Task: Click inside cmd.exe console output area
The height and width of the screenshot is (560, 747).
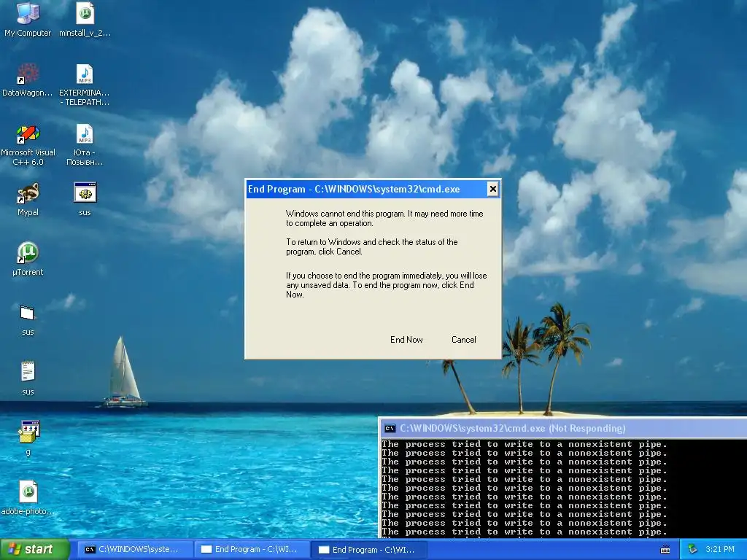Action: (562, 488)
